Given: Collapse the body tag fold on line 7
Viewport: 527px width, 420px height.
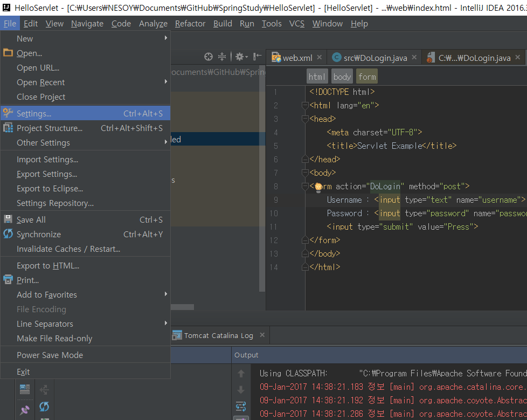Looking at the screenshot, I should point(305,173).
